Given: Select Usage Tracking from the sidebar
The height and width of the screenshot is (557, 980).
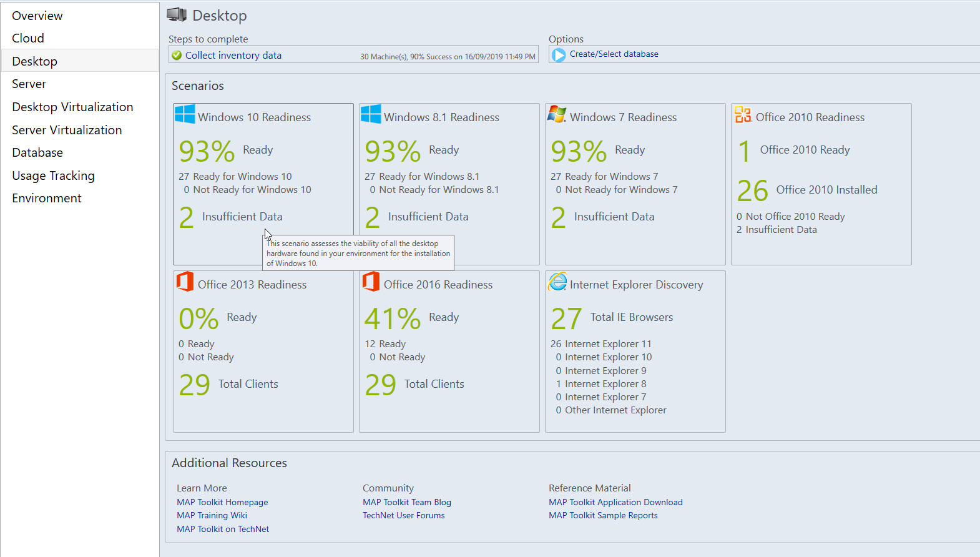Looking at the screenshot, I should [53, 175].
